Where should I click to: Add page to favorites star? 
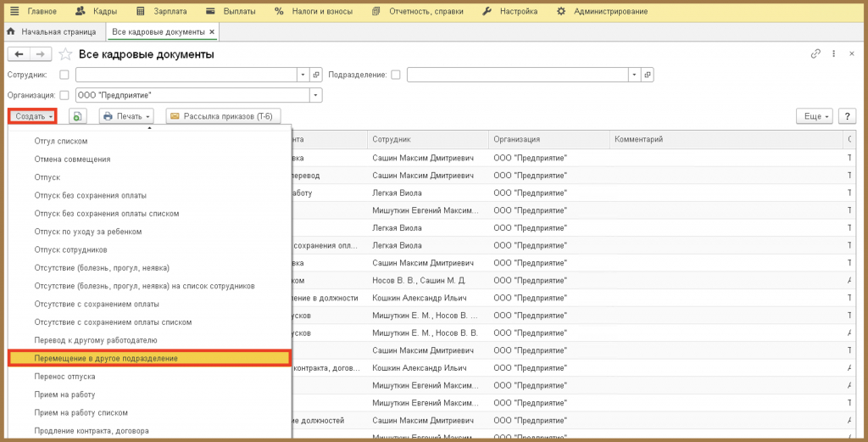(65, 54)
